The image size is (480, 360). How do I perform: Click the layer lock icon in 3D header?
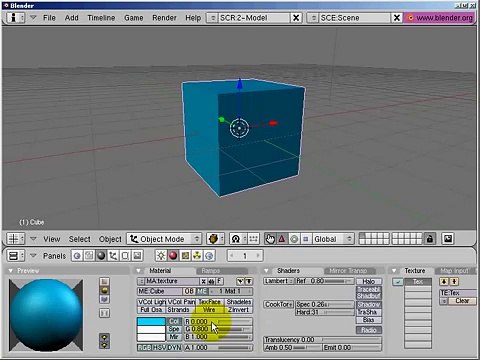tap(430, 239)
